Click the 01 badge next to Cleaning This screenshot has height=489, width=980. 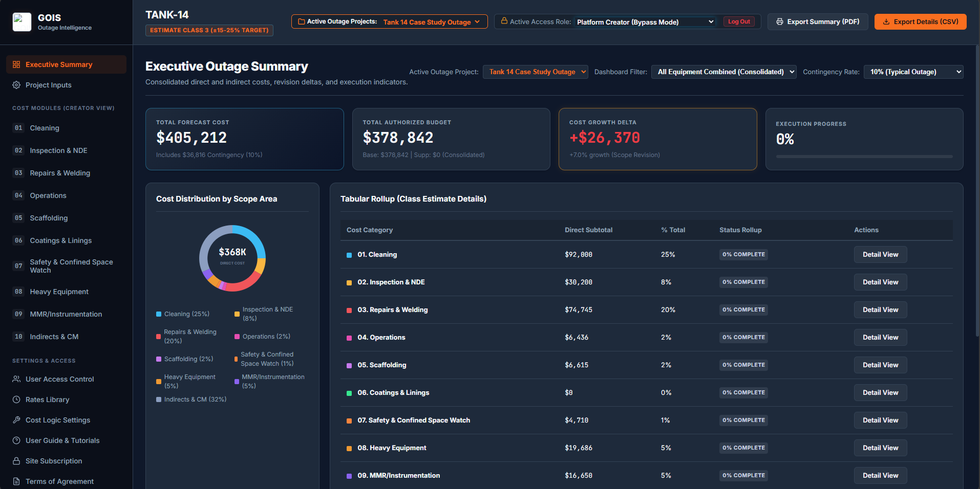click(x=18, y=128)
